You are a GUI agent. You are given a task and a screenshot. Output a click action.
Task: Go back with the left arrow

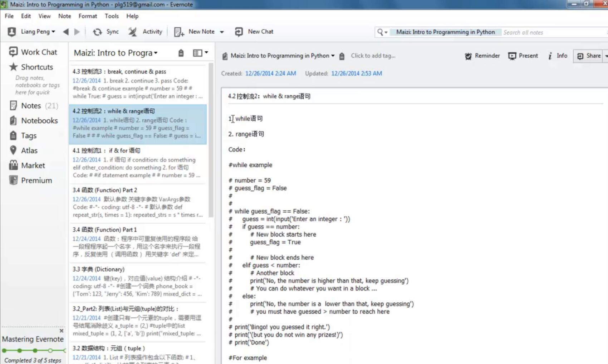(66, 32)
